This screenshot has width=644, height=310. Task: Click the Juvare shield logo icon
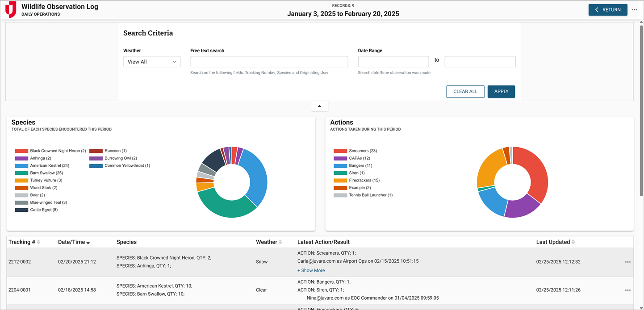point(11,9)
